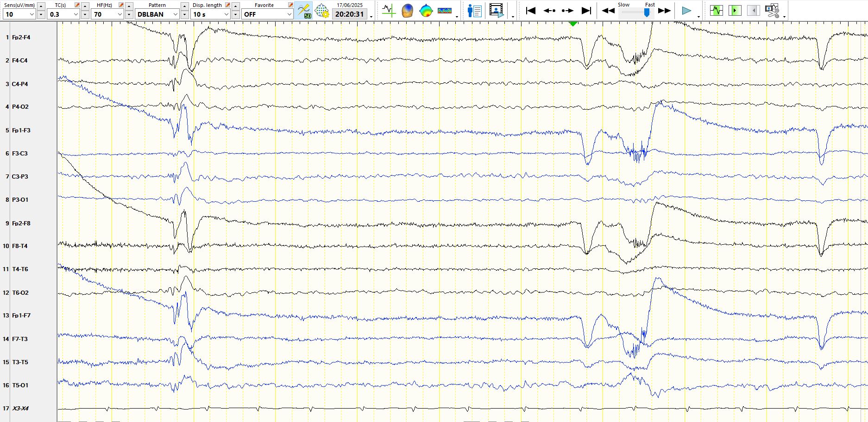Select channel label T4-T6

(x=20, y=269)
